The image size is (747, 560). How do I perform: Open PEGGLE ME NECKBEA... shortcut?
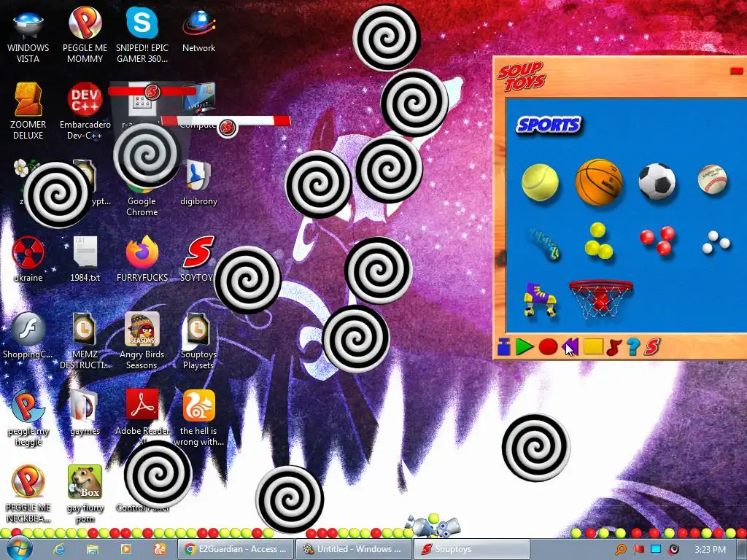tap(28, 494)
